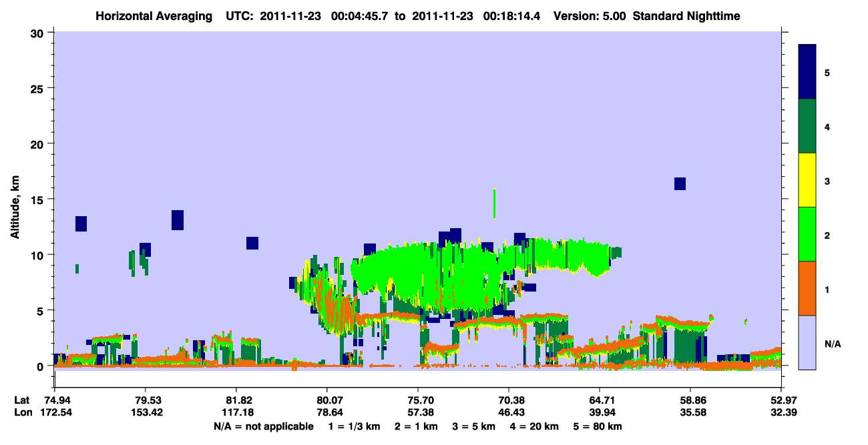
Task: Click the isolated dark blue block near 16 km altitude
Action: (x=680, y=183)
